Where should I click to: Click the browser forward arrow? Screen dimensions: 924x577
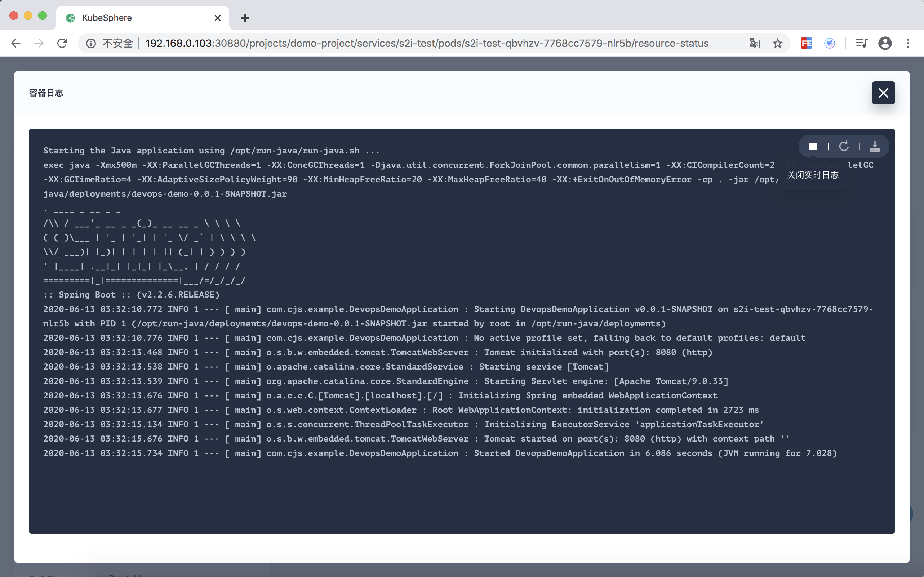click(39, 43)
